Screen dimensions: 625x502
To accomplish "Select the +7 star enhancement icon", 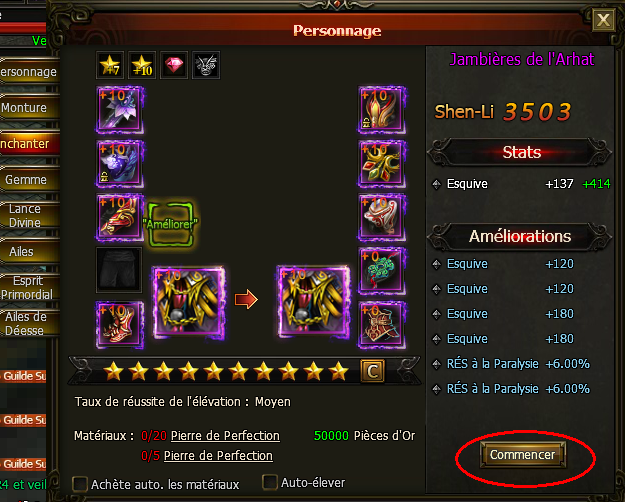I will [110, 65].
